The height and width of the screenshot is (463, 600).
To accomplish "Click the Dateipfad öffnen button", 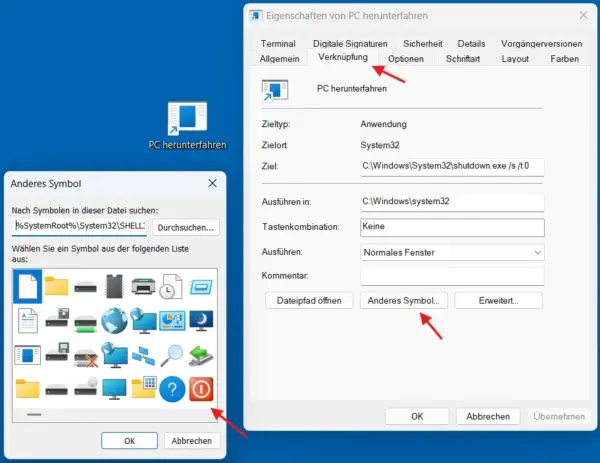I will (309, 301).
